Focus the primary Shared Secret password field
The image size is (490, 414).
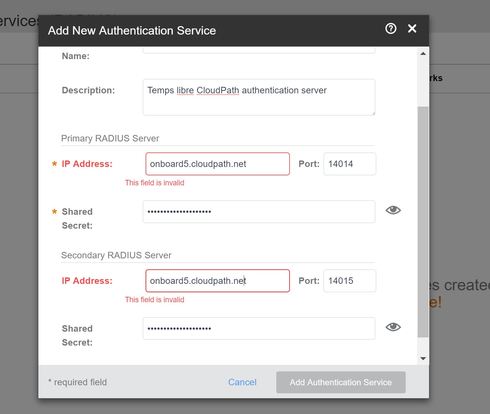tap(259, 212)
